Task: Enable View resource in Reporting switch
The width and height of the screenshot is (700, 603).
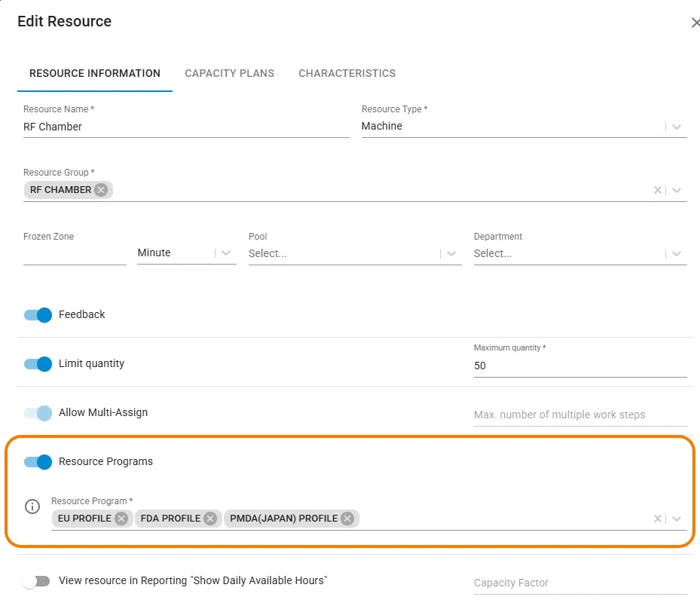Action: point(36,581)
